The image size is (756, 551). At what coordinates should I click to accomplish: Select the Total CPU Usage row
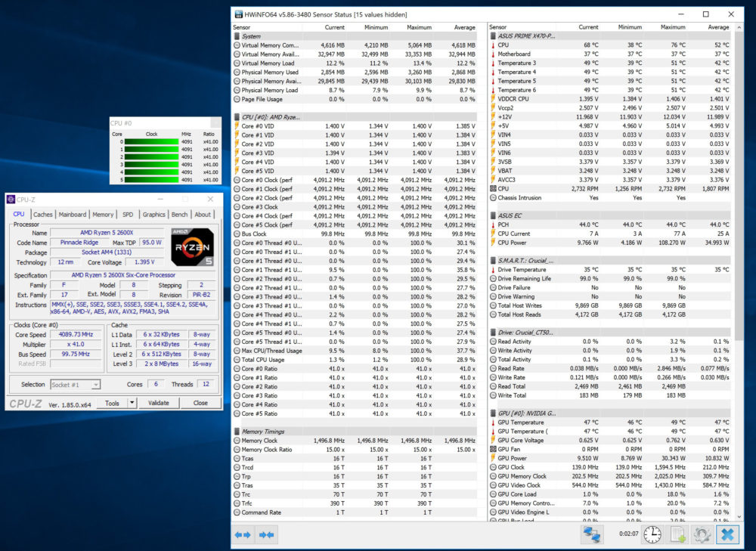[x=355, y=360]
